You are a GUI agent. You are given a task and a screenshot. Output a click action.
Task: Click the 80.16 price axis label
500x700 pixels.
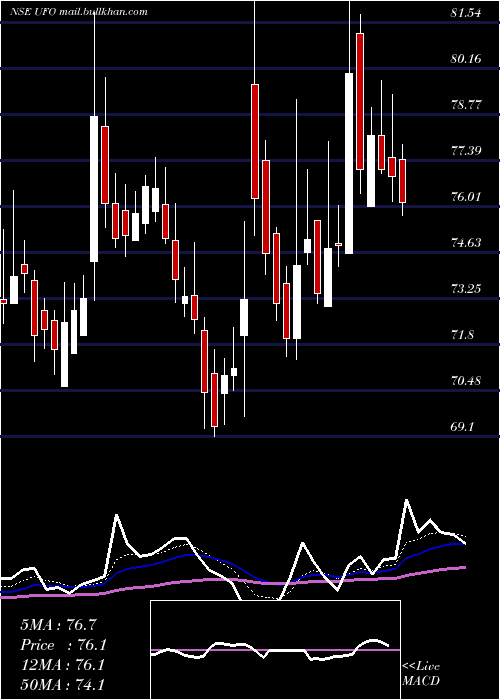[x=466, y=58]
